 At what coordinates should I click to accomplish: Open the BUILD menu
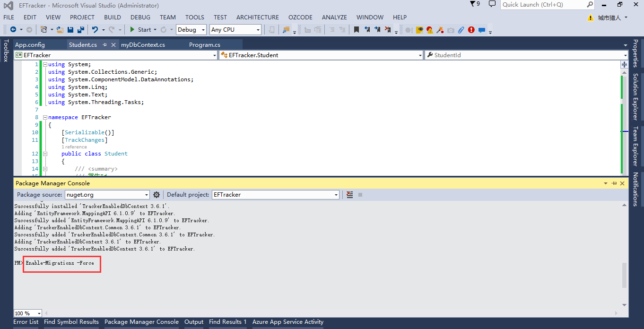113,17
